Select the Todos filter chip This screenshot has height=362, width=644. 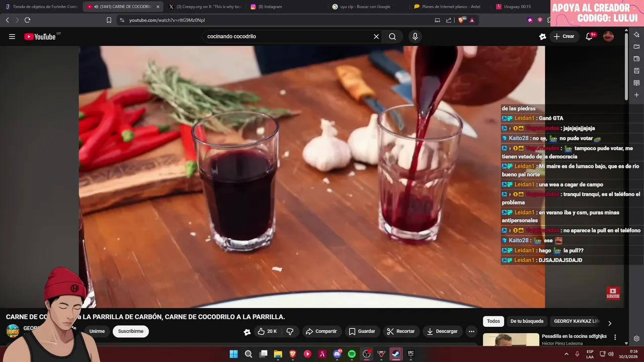click(x=494, y=321)
